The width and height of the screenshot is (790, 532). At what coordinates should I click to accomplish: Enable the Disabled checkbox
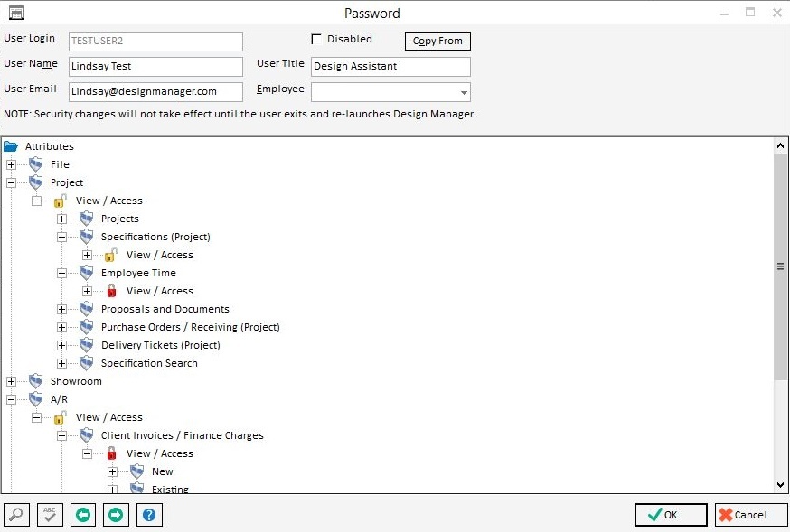[316, 39]
